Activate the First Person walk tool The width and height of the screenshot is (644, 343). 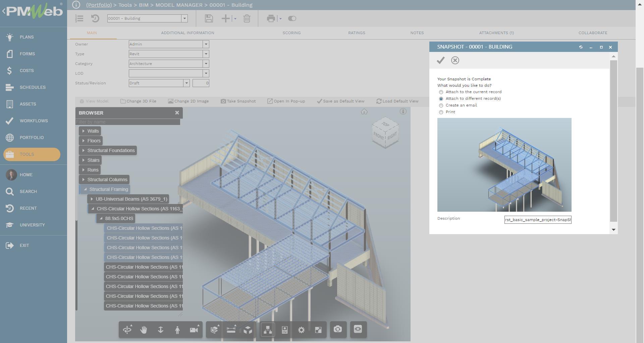(177, 330)
